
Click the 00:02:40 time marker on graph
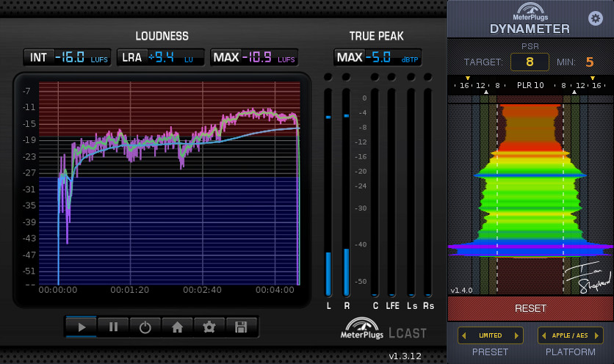coord(202,290)
